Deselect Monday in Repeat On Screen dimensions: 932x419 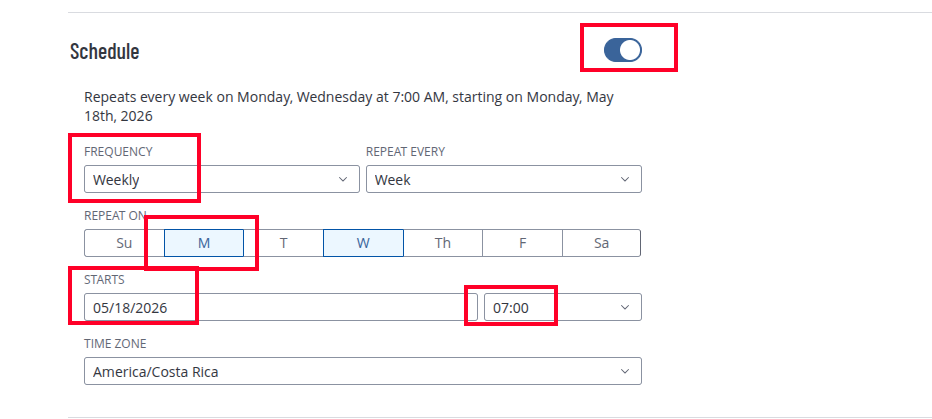pyautogui.click(x=204, y=243)
